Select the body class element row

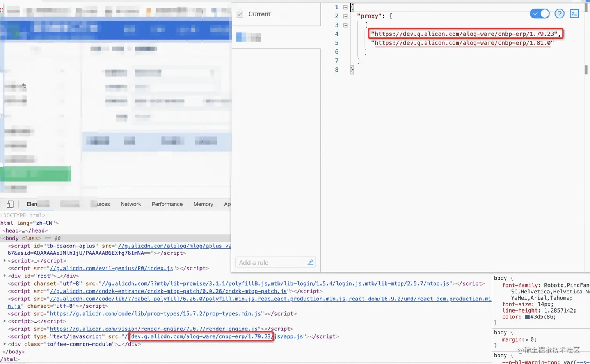pyautogui.click(x=116, y=238)
